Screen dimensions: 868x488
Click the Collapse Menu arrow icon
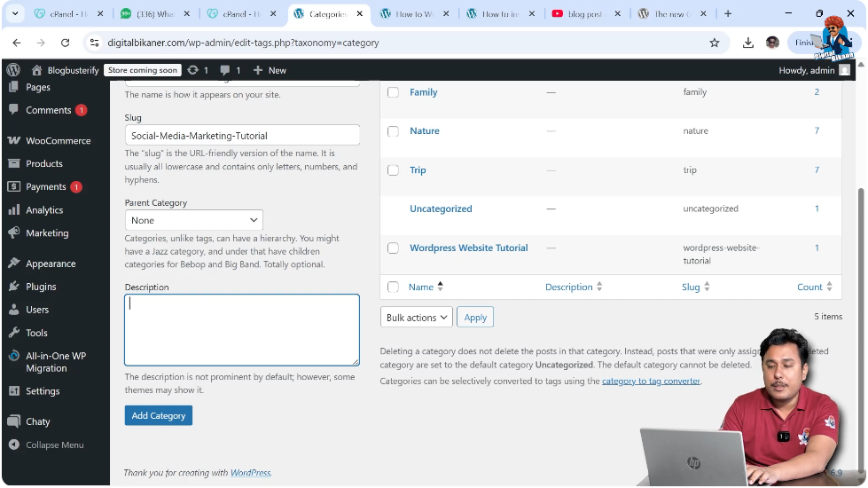coord(14,445)
